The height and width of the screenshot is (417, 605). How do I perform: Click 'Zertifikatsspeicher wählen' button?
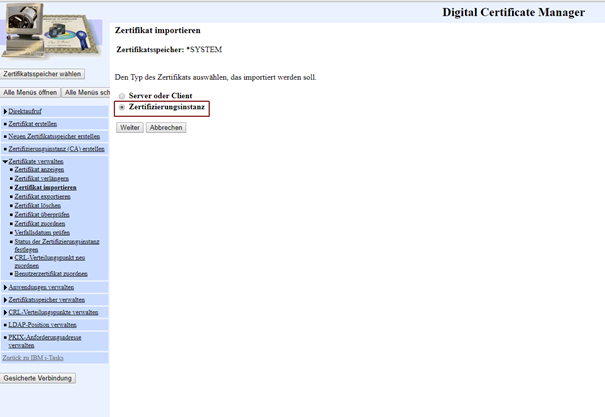(43, 74)
